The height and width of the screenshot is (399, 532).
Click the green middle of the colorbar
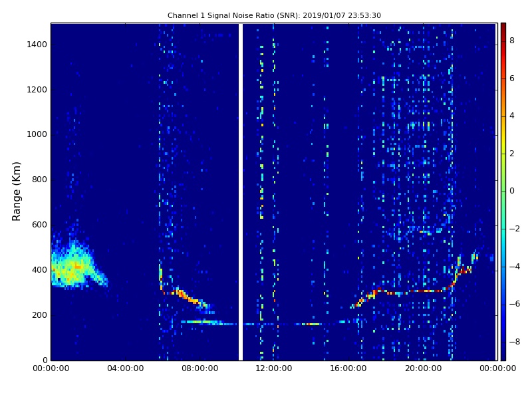[503, 192]
